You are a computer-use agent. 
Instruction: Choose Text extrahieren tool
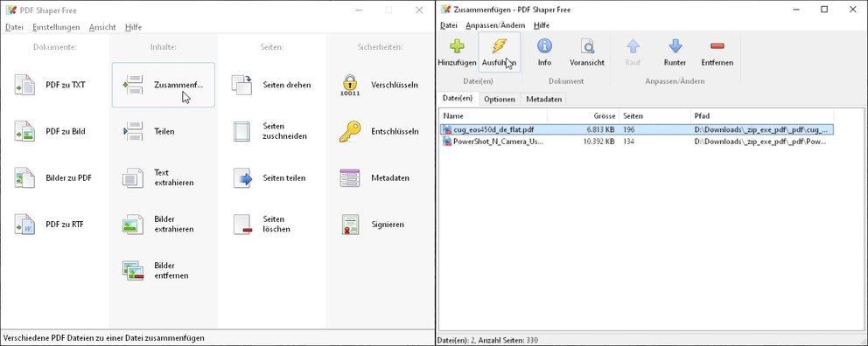click(164, 178)
